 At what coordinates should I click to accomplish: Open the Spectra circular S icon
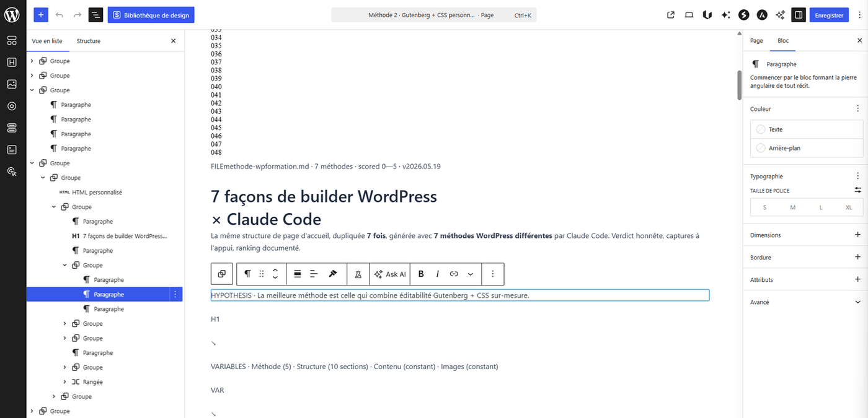click(x=744, y=15)
